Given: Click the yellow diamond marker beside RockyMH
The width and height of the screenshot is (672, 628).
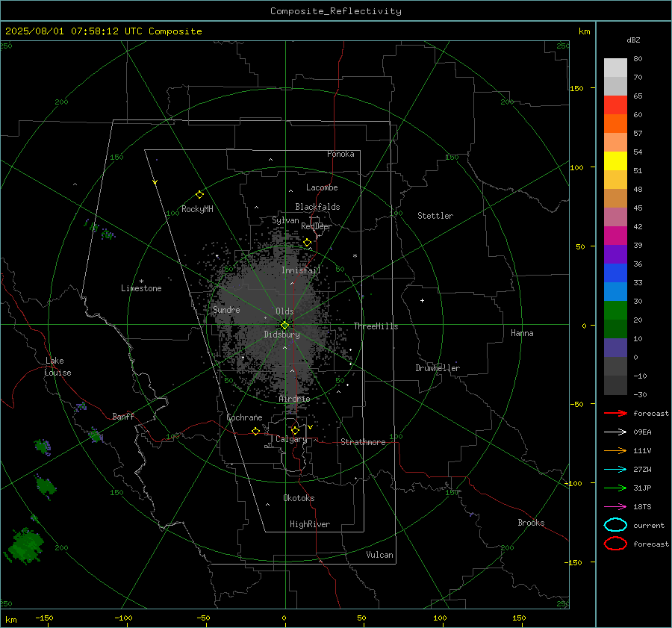Looking at the screenshot, I should pyautogui.click(x=199, y=195).
